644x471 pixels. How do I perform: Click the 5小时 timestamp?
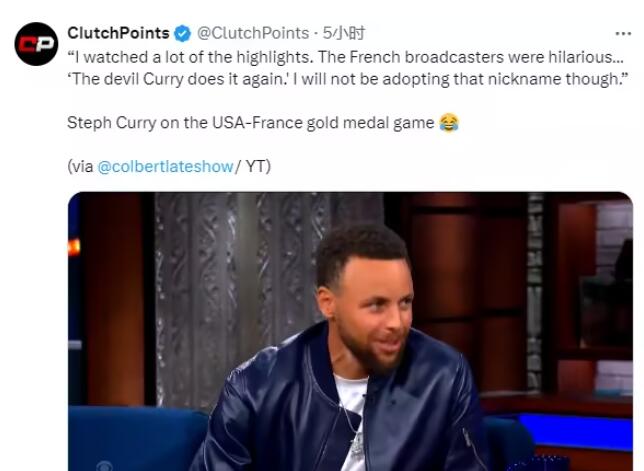pyautogui.click(x=343, y=33)
